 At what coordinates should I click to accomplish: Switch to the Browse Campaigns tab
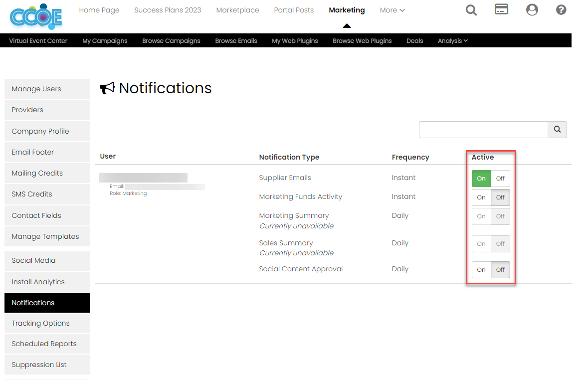point(171,40)
